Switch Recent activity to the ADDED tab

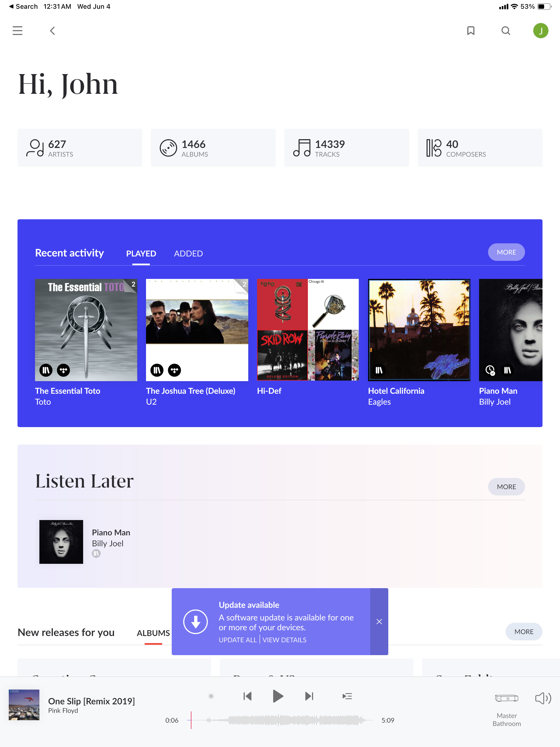188,254
